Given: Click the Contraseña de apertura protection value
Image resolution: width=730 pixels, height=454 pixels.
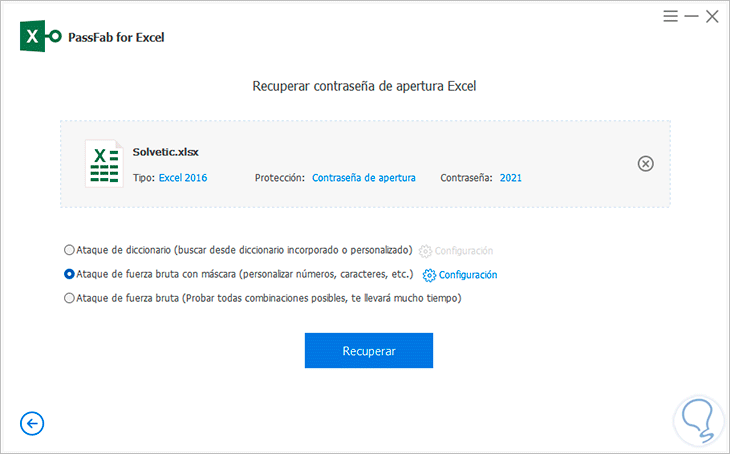Looking at the screenshot, I should [364, 178].
